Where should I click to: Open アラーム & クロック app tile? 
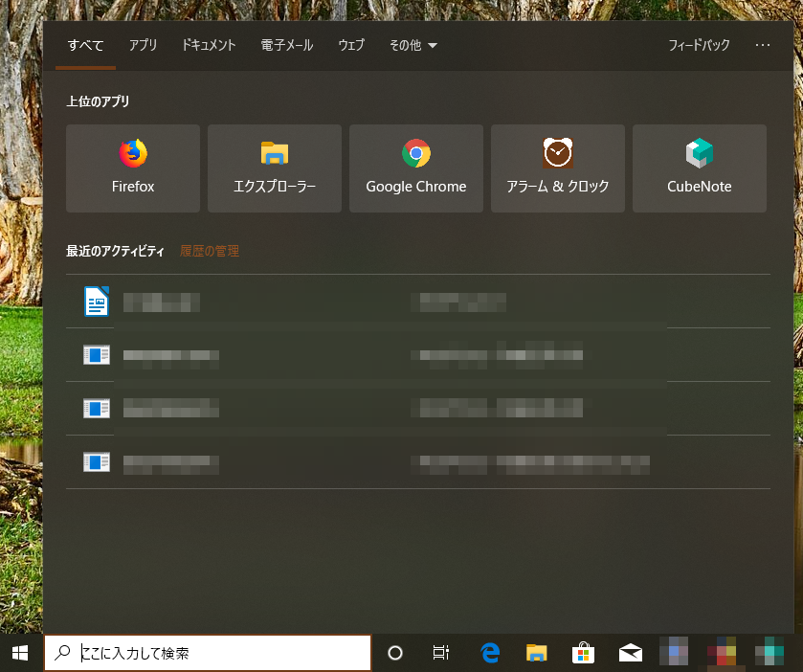tap(558, 168)
